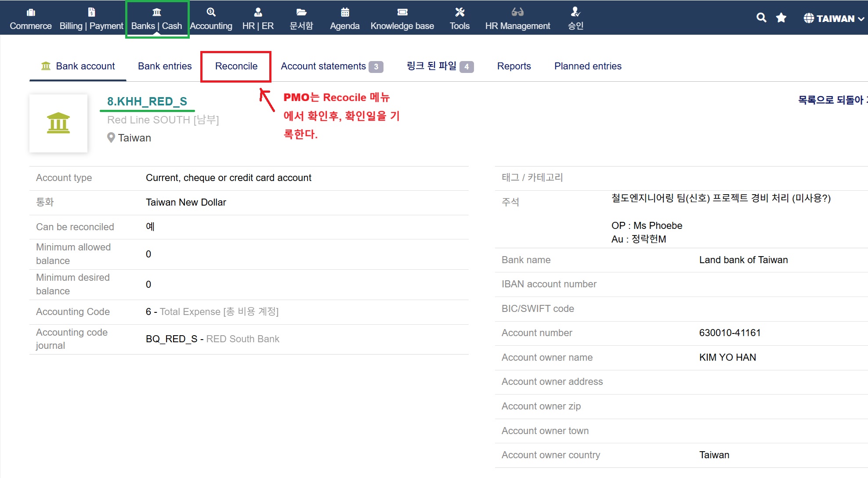
Task: Click the search magnifier icon
Action: pyautogui.click(x=761, y=18)
